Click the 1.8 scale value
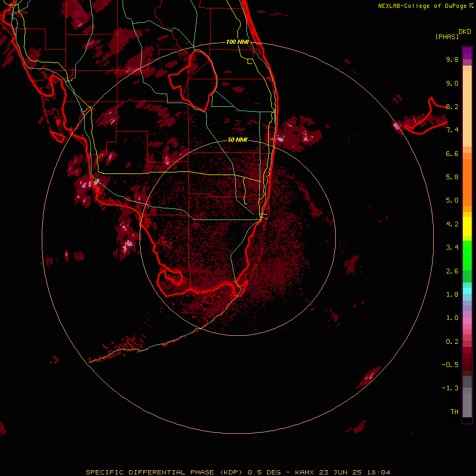Screen dimensions: 476x476 tap(452, 295)
